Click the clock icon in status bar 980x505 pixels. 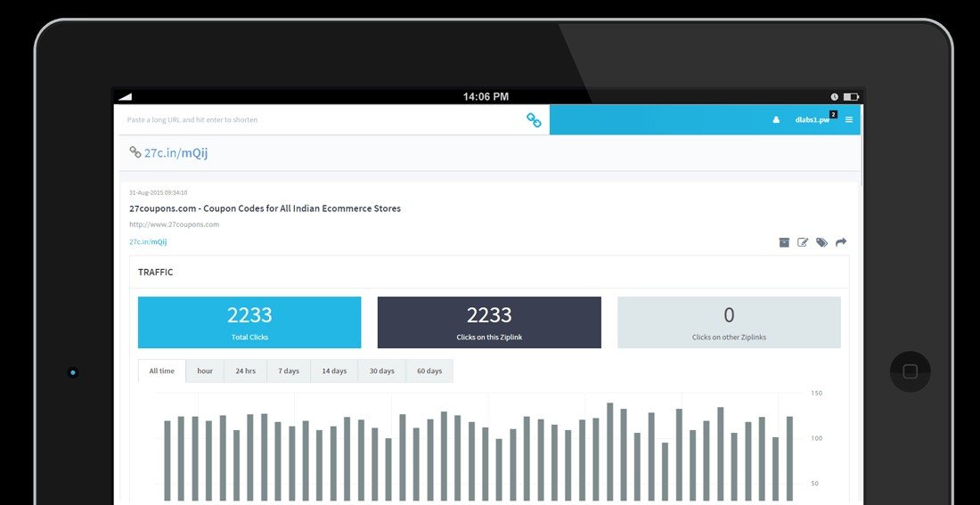[835, 97]
